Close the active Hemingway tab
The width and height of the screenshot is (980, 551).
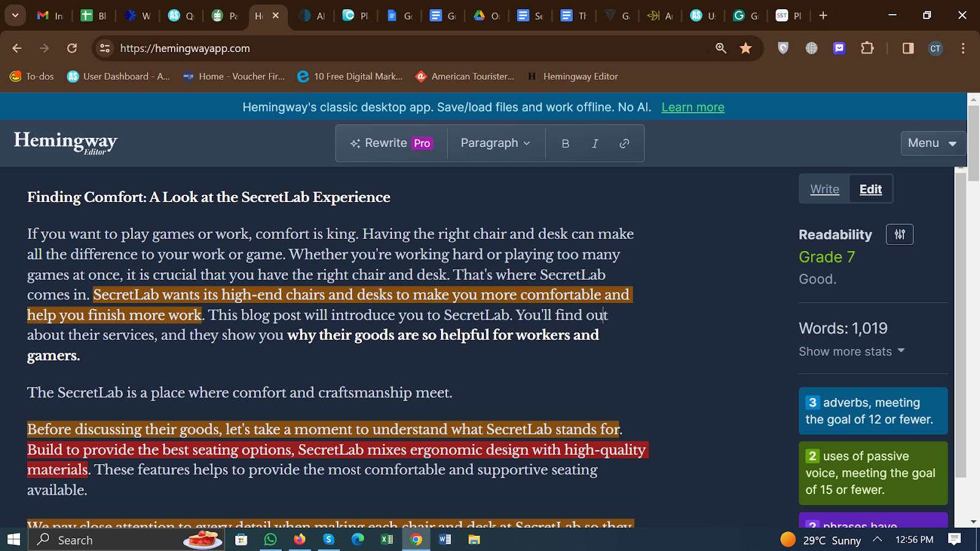tap(276, 16)
